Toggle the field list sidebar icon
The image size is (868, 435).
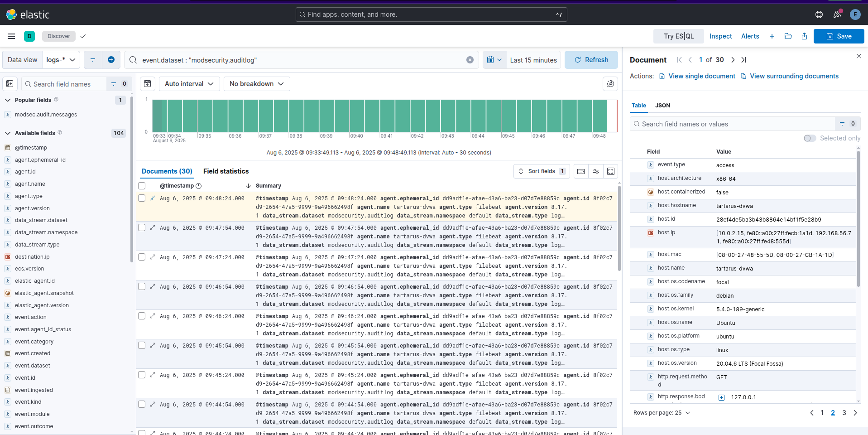pos(10,84)
